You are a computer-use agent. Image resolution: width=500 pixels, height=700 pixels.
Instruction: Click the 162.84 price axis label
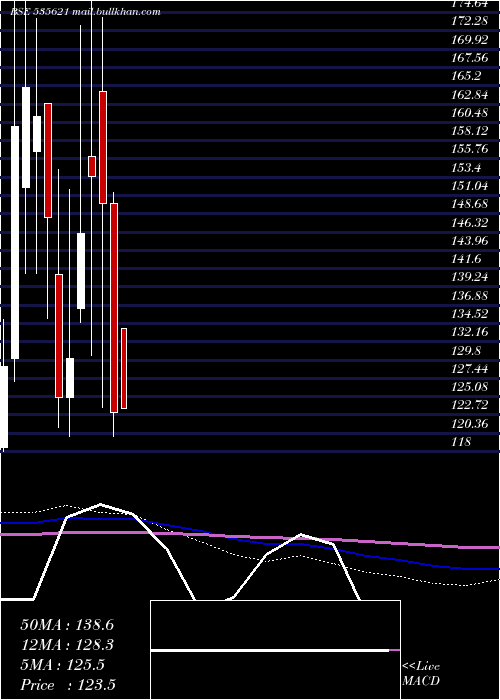[469, 95]
